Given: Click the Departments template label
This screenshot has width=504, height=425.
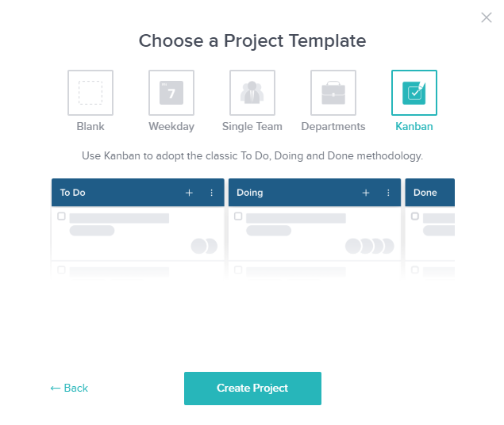Looking at the screenshot, I should pos(333,127).
